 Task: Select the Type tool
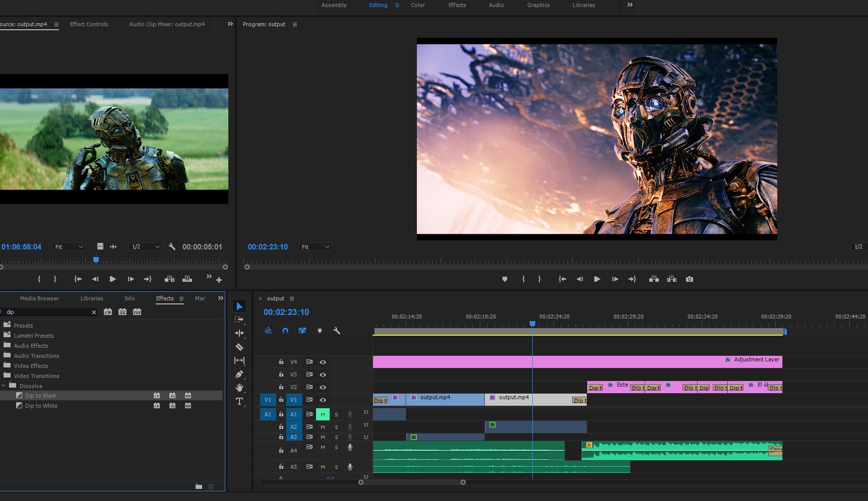click(x=239, y=401)
